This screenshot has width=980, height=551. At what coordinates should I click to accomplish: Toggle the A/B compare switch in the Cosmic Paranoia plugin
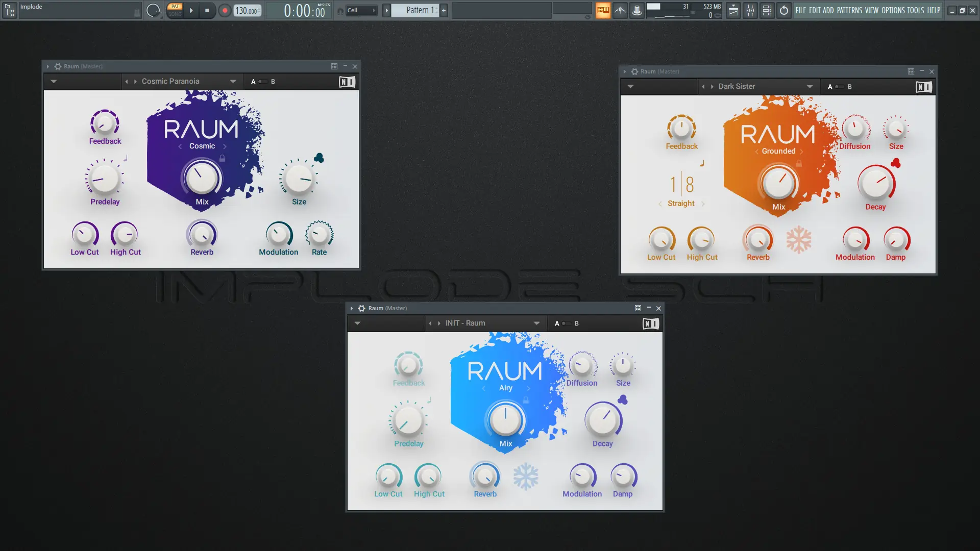[262, 82]
